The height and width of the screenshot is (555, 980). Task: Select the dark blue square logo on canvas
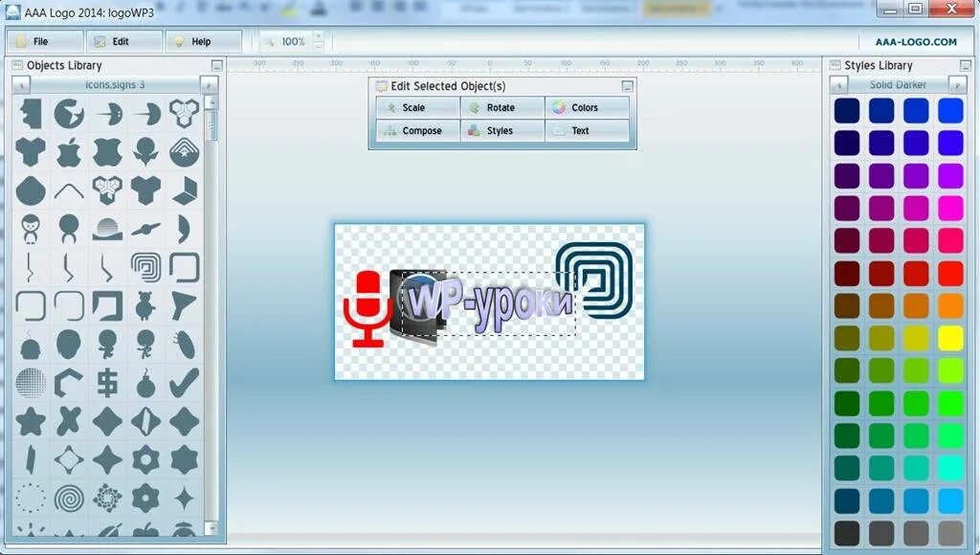pos(593,280)
